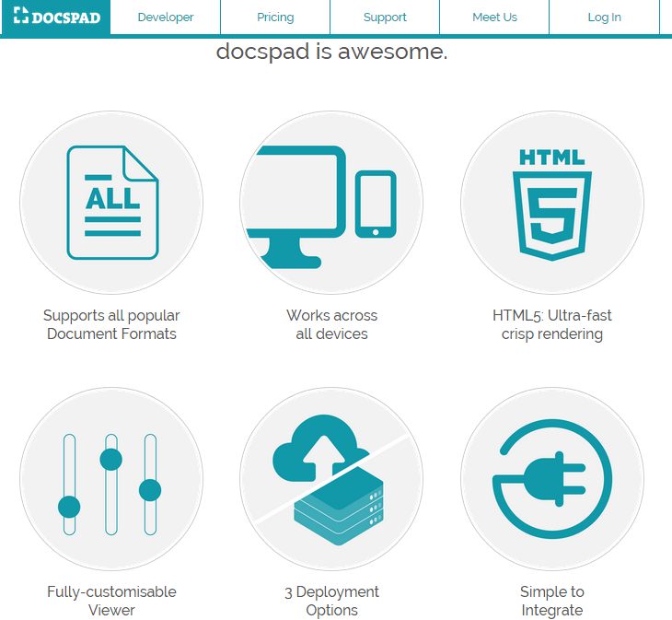Click Log In in the navigation bar
This screenshot has height=620, width=672.
tap(604, 18)
